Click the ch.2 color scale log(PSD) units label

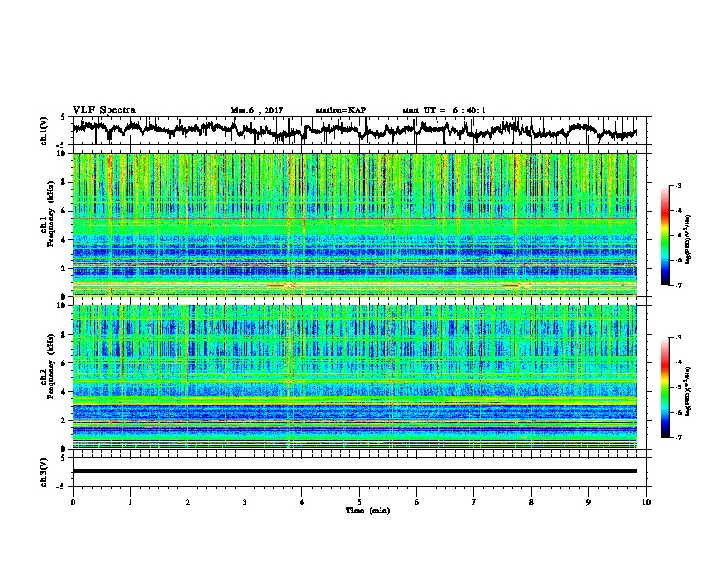click(x=688, y=390)
